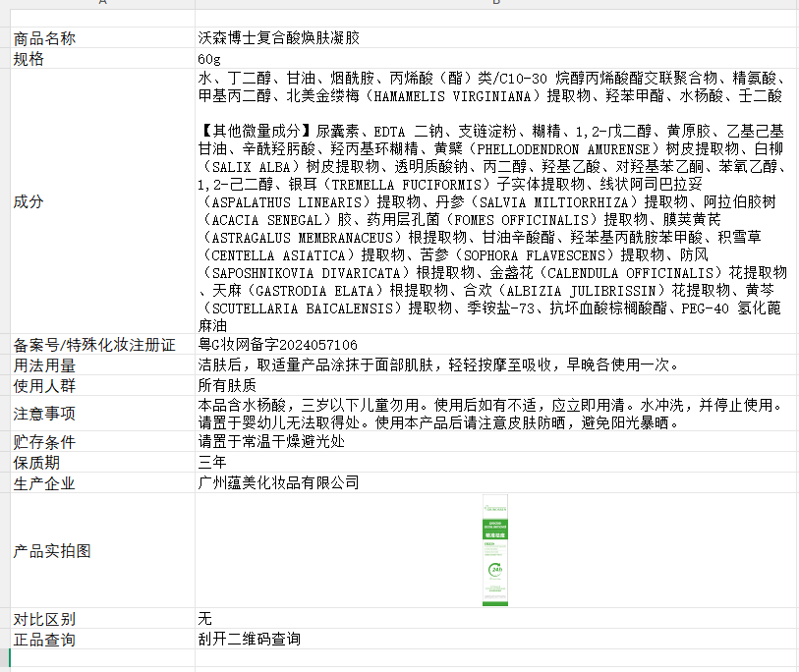
Task: Click the 刮开二维码查询 cell
Action: [x=496, y=639]
